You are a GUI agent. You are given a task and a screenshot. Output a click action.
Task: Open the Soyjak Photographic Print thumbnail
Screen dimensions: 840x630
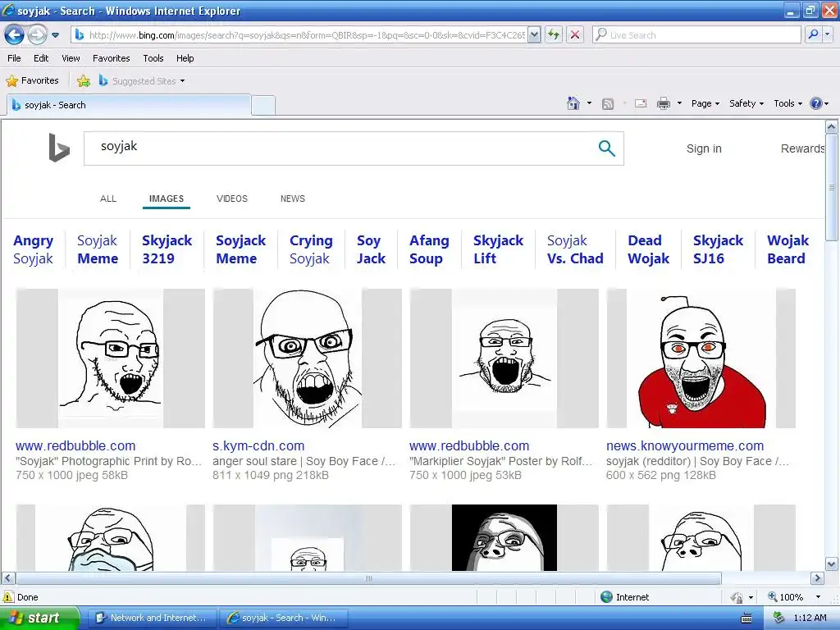[111, 358]
